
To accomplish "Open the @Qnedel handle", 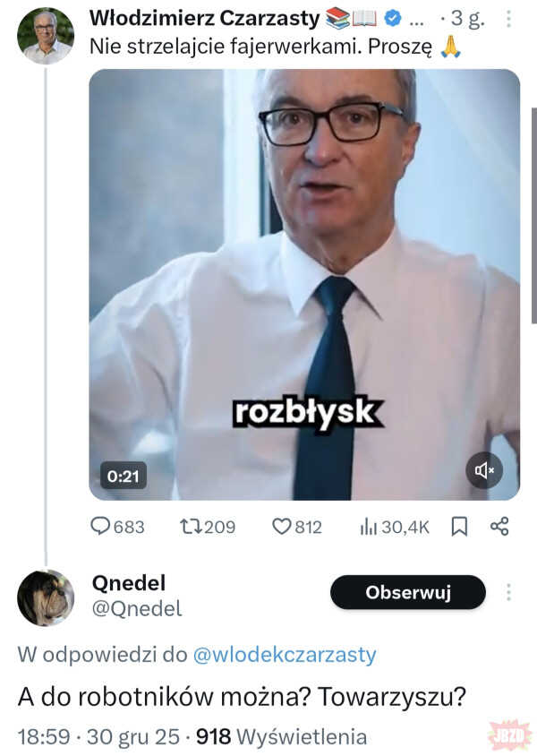I will tap(137, 609).
